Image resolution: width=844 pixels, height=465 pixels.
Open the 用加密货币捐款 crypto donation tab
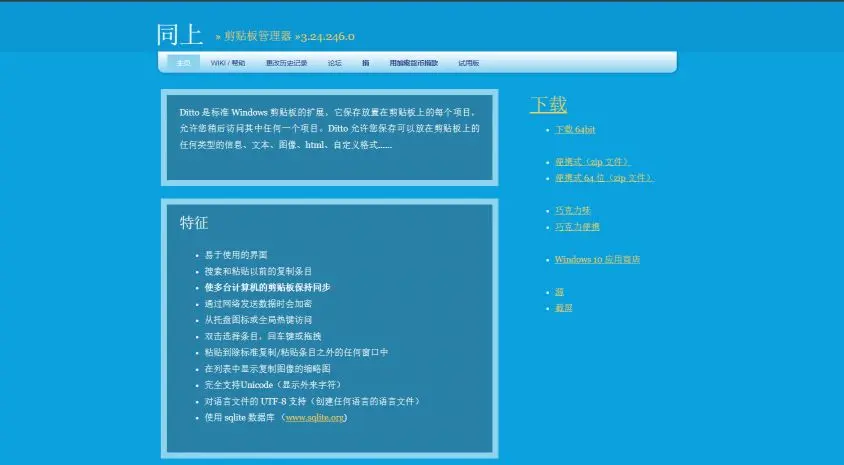coord(414,63)
